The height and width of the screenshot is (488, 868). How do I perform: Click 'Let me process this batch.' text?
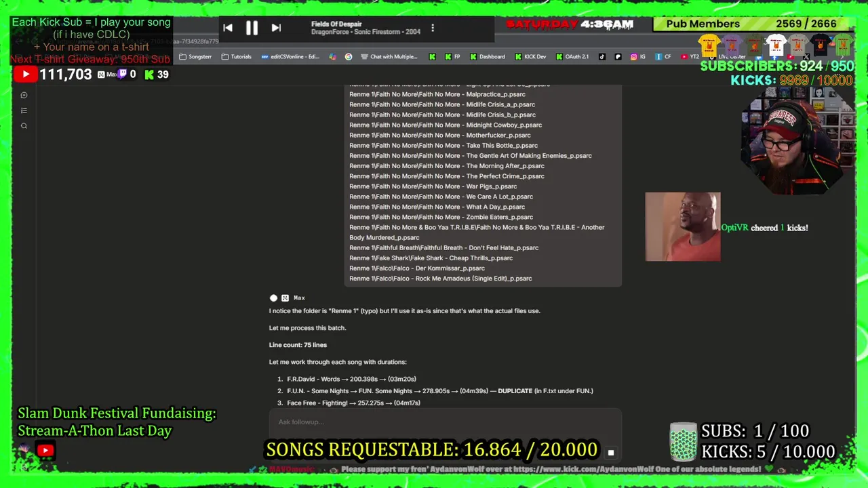click(307, 328)
